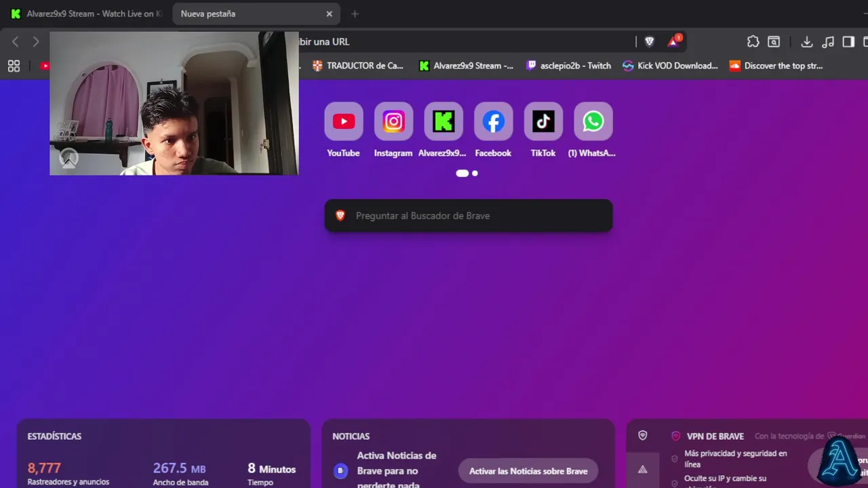
Task: Click the Brave icon in search box
Action: coord(340,216)
